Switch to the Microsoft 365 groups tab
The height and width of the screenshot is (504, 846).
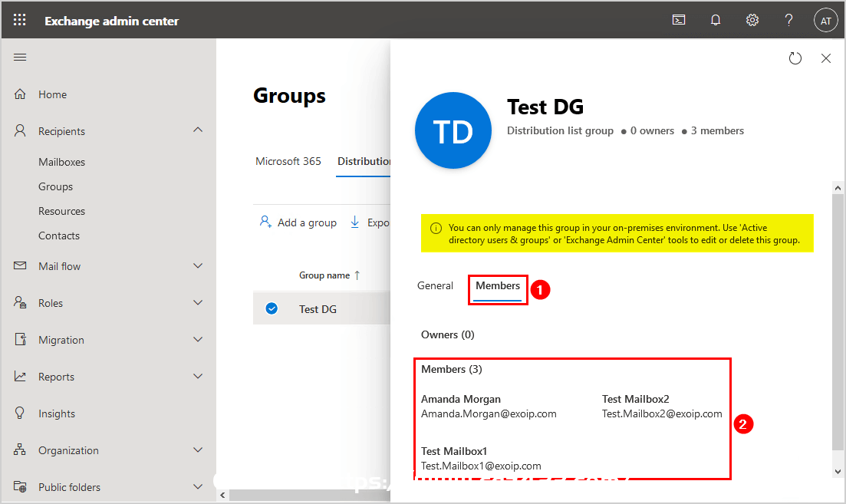click(288, 161)
